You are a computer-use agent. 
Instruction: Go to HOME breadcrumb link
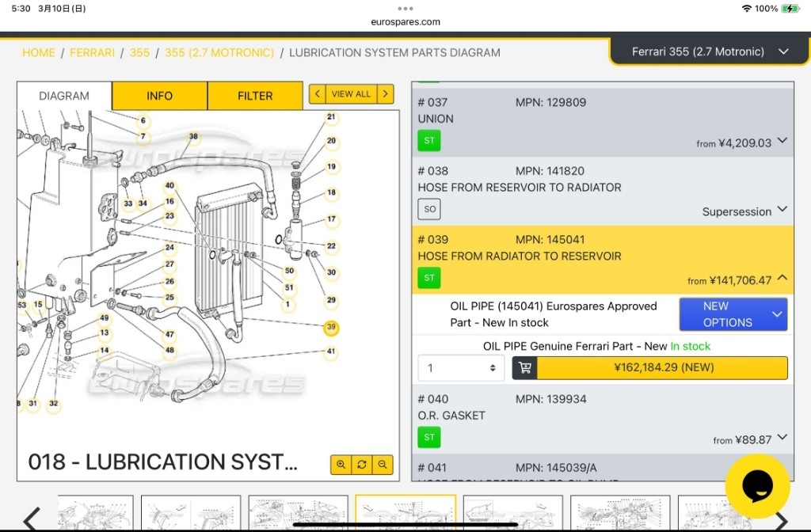click(x=39, y=53)
